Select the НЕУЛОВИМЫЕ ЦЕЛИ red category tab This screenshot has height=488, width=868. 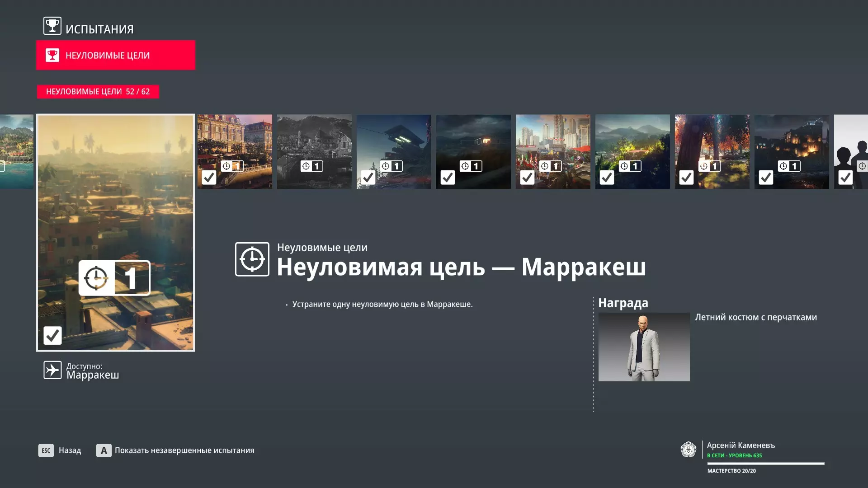(x=116, y=55)
